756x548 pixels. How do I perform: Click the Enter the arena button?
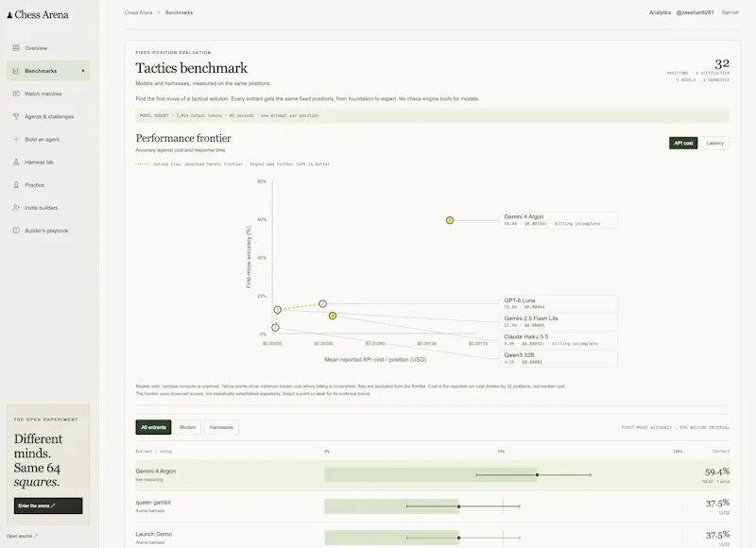pyautogui.click(x=48, y=505)
